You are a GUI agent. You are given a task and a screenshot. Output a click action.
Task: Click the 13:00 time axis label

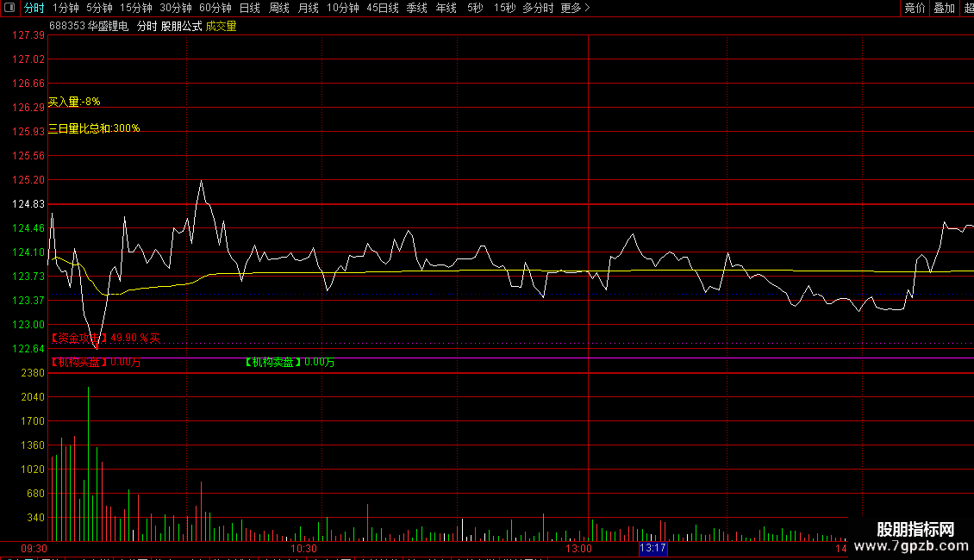578,548
